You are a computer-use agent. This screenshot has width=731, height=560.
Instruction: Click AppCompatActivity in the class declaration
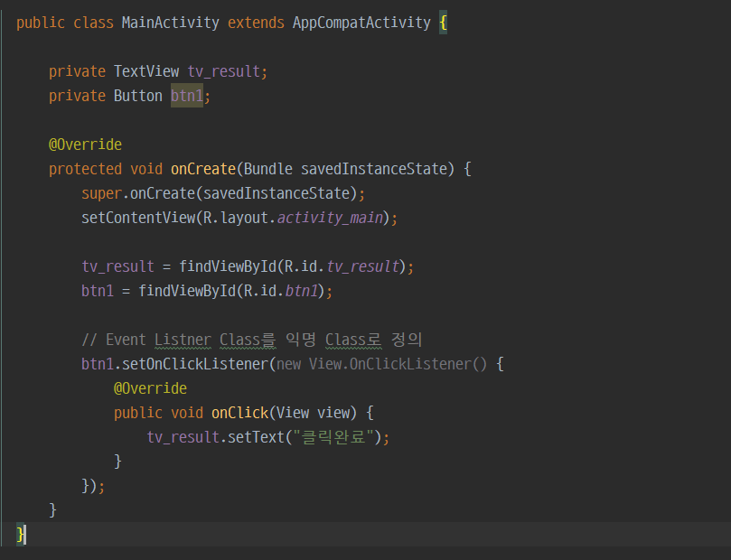point(361,23)
